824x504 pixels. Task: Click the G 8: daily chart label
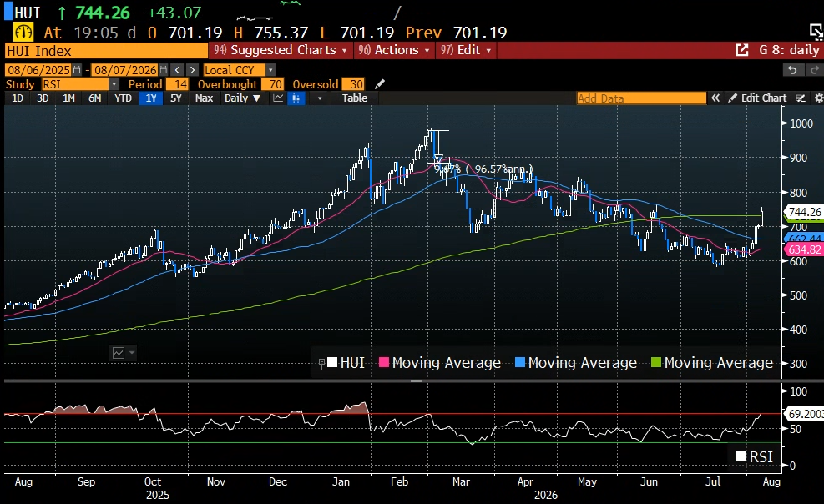point(789,50)
